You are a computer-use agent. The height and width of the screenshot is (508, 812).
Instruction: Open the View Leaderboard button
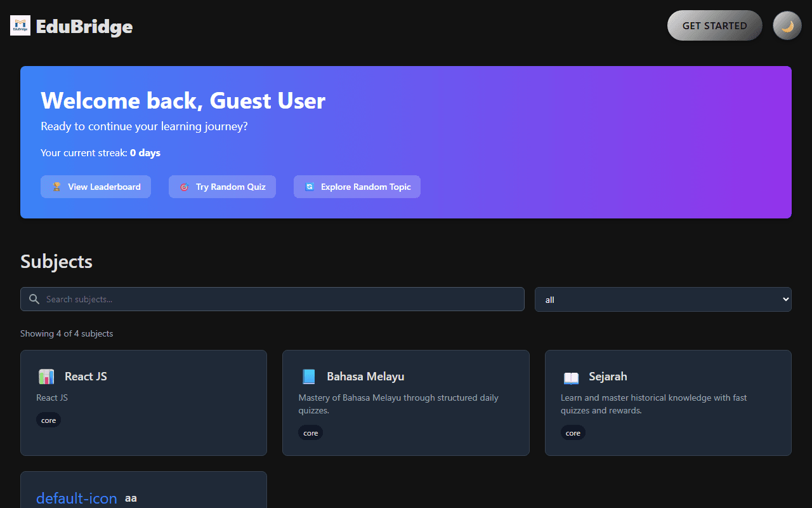(96, 187)
